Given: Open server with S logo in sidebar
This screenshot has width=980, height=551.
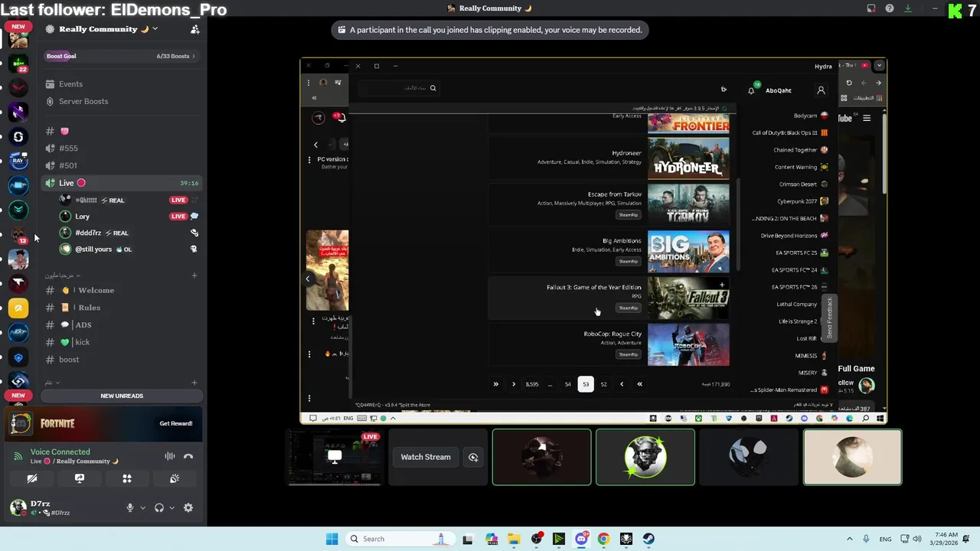Looking at the screenshot, I should (18, 137).
